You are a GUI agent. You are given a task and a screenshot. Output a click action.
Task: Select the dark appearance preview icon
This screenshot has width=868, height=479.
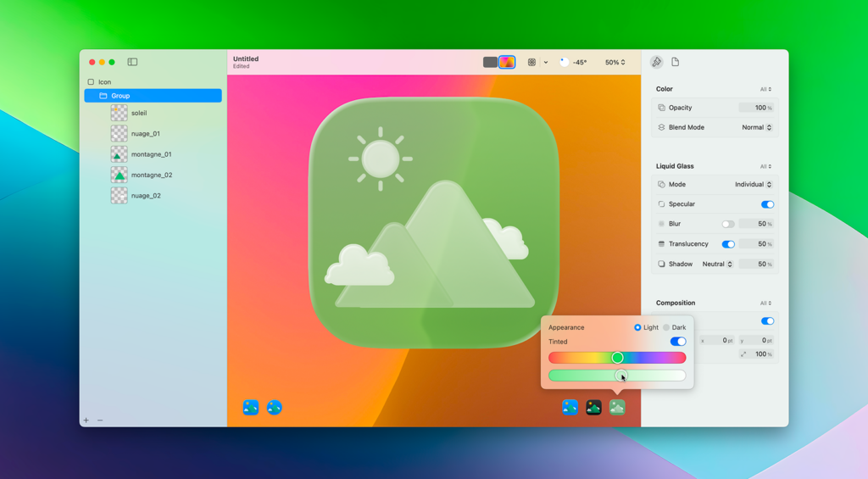[x=593, y=408]
